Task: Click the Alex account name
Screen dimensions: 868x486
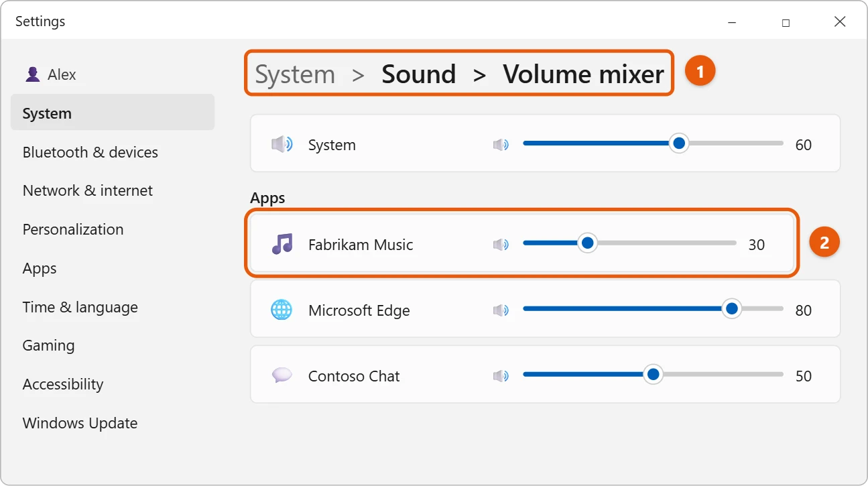Action: [62, 74]
